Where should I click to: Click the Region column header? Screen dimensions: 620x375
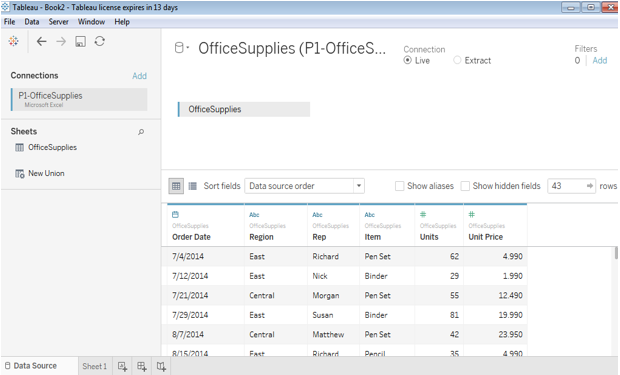(x=261, y=237)
